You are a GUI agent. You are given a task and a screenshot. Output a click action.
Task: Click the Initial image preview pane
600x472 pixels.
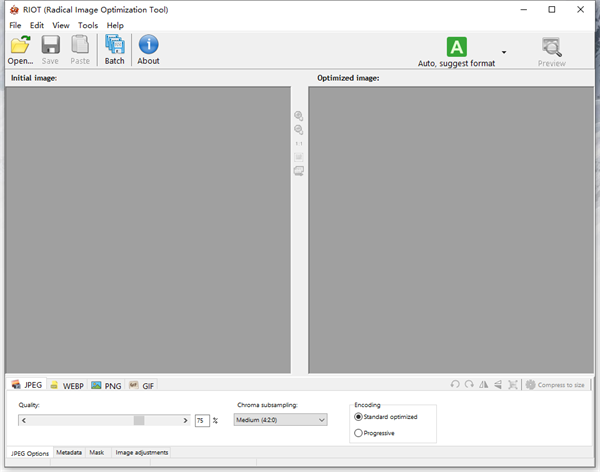148,230
